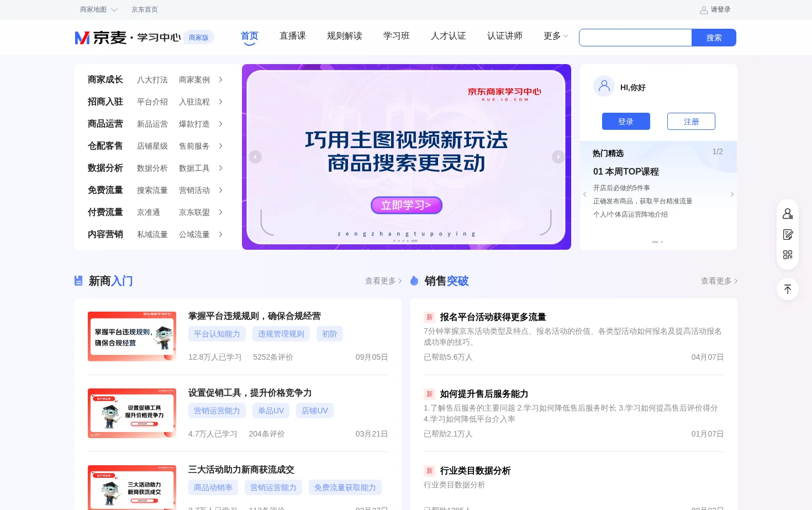Click the 营销运营能力 tag under 设置促销工具

[217, 411]
